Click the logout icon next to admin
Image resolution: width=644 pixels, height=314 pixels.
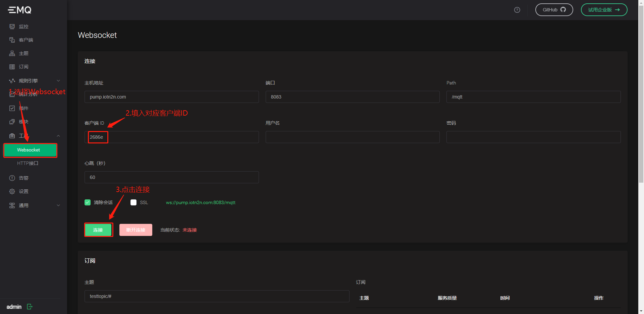click(30, 307)
